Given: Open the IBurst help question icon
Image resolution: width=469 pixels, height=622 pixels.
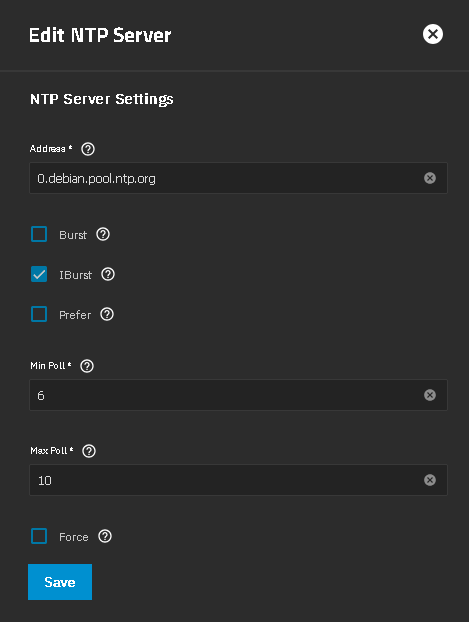Looking at the screenshot, I should [108, 275].
